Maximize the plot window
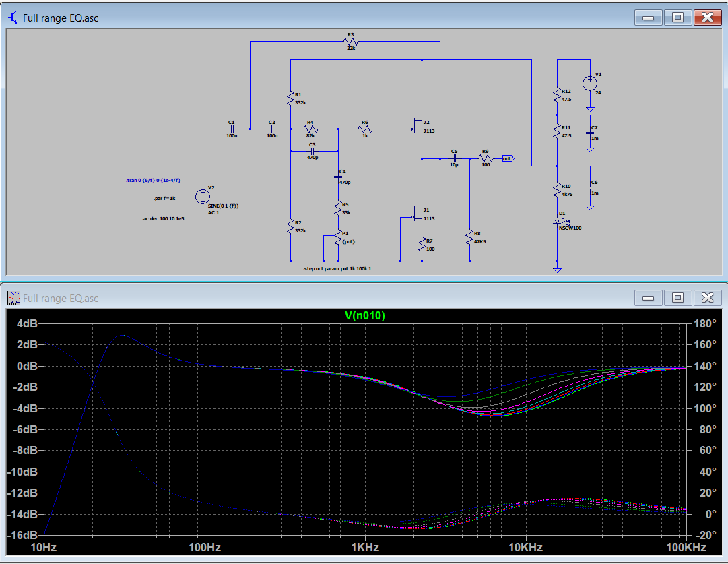728x564 pixels. (677, 298)
